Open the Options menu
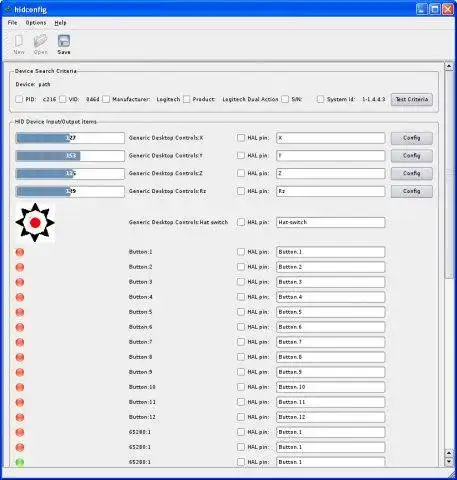The height and width of the screenshot is (480, 457). coord(36,23)
